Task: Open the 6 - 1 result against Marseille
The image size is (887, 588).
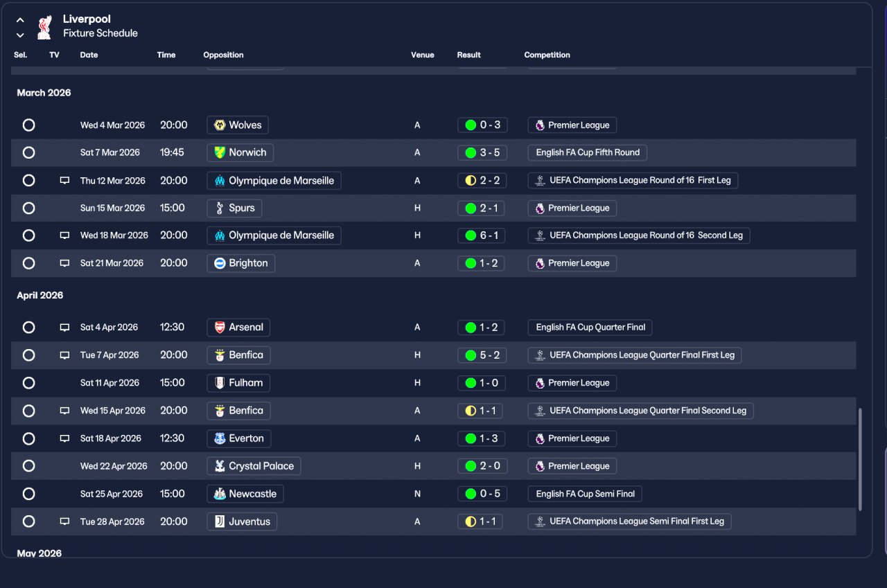Action: click(x=482, y=235)
